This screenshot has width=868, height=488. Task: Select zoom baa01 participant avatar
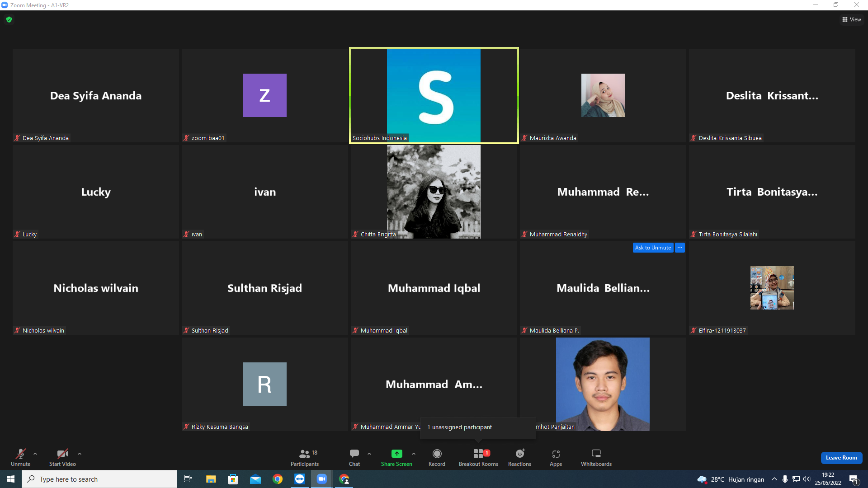pos(265,95)
